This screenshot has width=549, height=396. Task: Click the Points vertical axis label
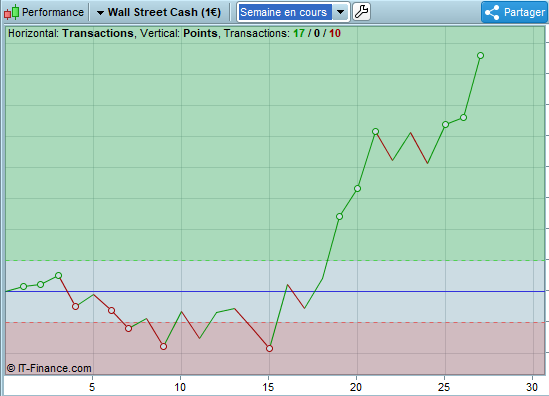pyautogui.click(x=200, y=33)
